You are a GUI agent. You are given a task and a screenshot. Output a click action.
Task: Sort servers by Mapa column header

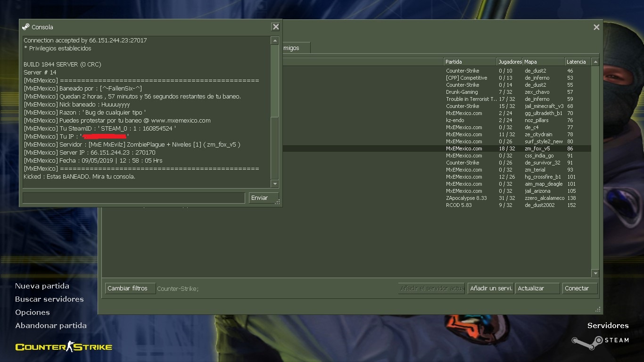point(544,62)
